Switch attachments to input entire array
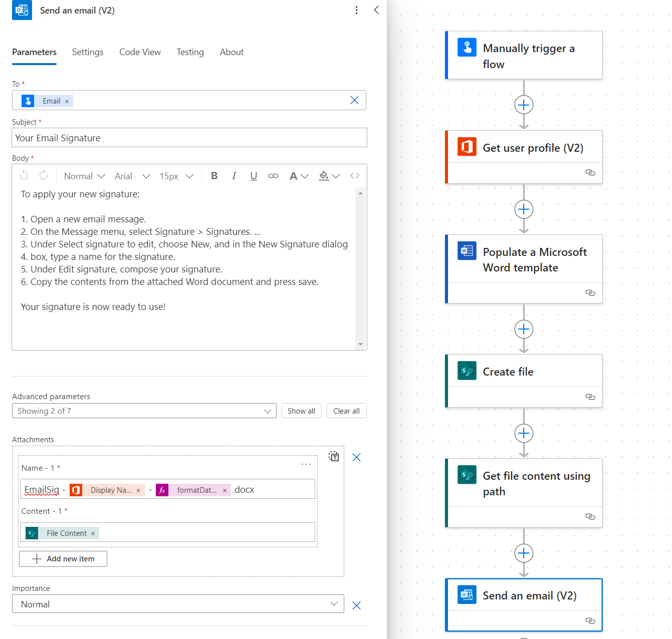The image size is (672, 639). 334,456
